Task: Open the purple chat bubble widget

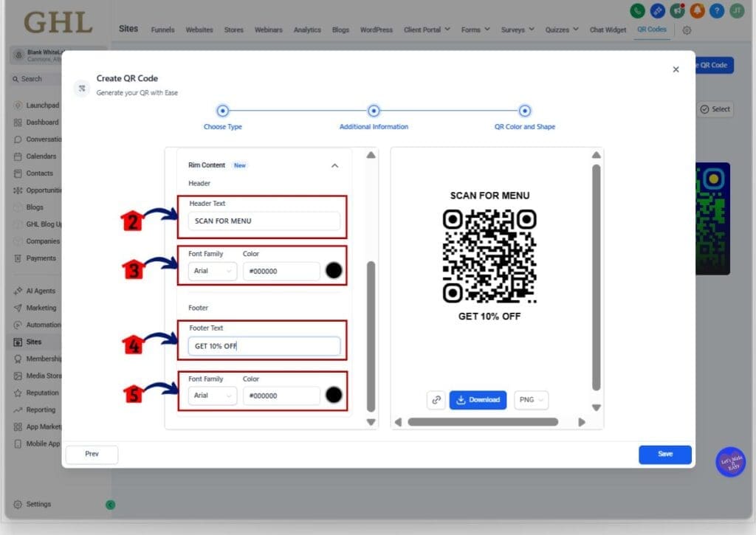Action: tap(730, 462)
